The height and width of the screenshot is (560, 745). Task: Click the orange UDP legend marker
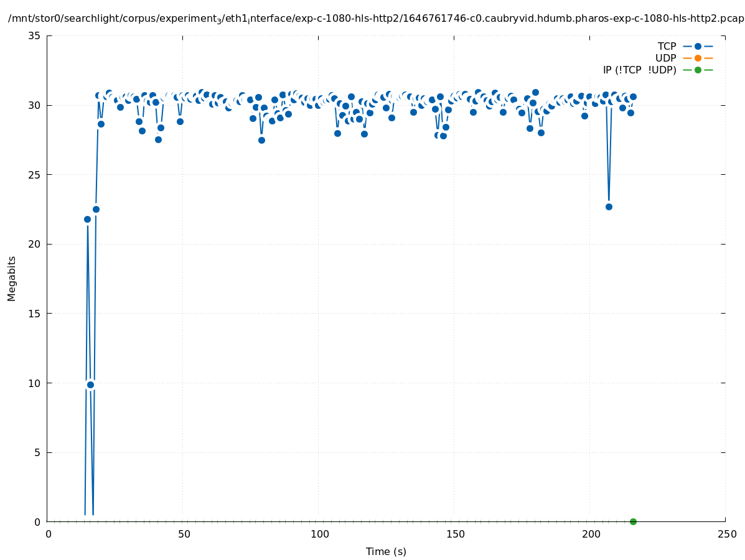pos(698,58)
